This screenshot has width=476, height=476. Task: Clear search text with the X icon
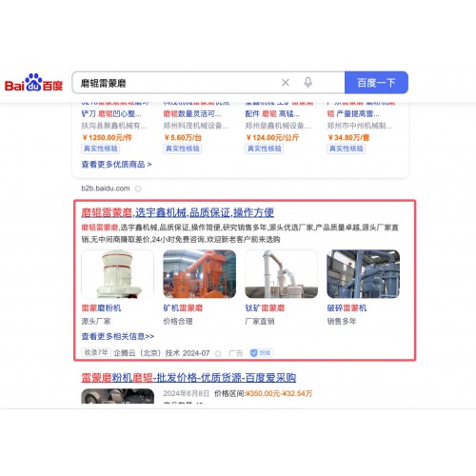point(286,83)
